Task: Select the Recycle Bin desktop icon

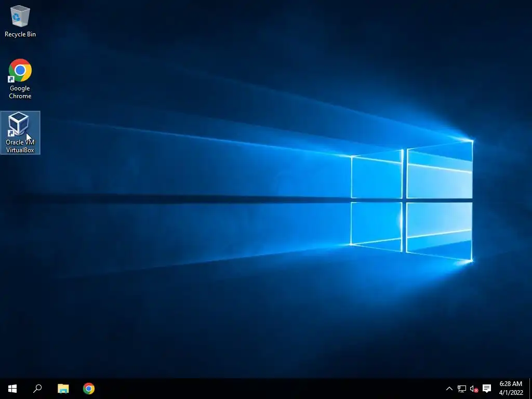Action: coord(20,21)
